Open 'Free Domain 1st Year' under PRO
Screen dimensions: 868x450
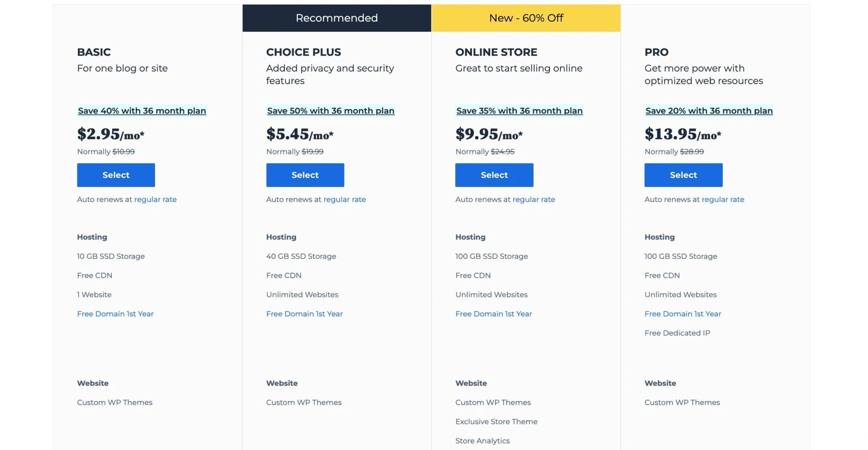683,314
